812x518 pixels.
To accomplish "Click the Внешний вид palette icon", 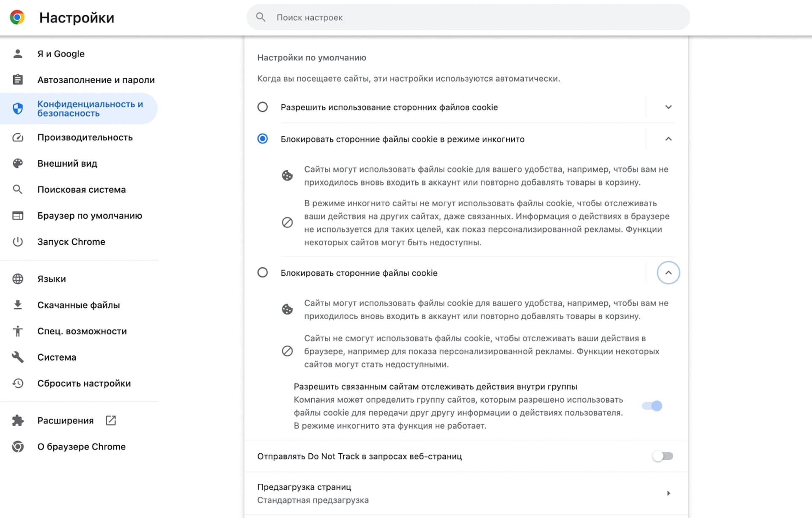I will coord(18,164).
